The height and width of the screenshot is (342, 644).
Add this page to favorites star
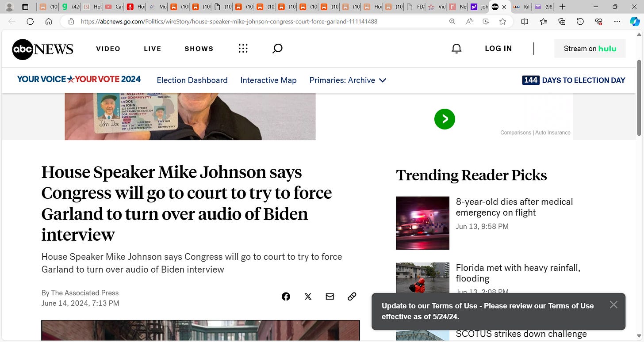[x=502, y=21]
